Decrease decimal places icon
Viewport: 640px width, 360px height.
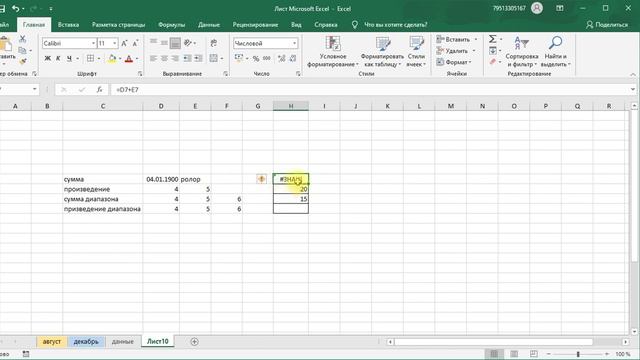click(x=293, y=58)
